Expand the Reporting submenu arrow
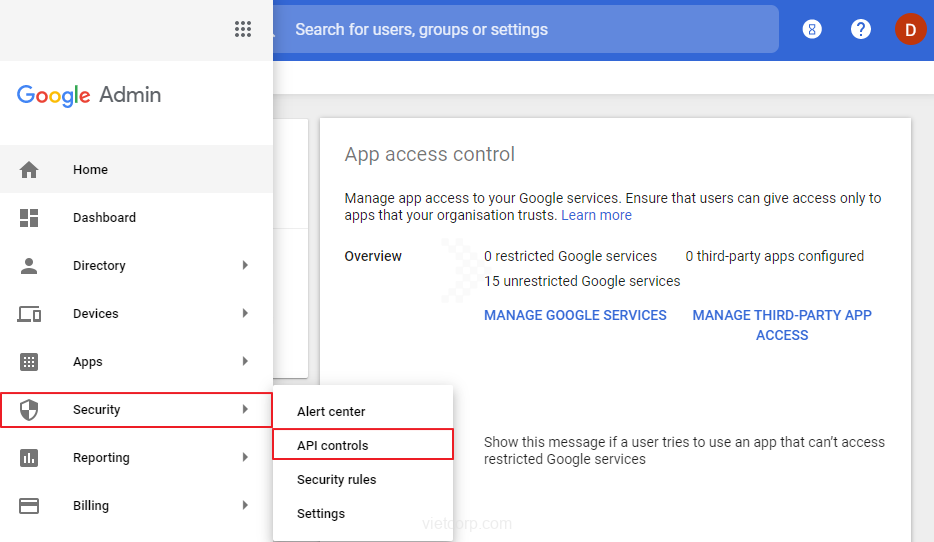The image size is (934, 542). pos(245,458)
